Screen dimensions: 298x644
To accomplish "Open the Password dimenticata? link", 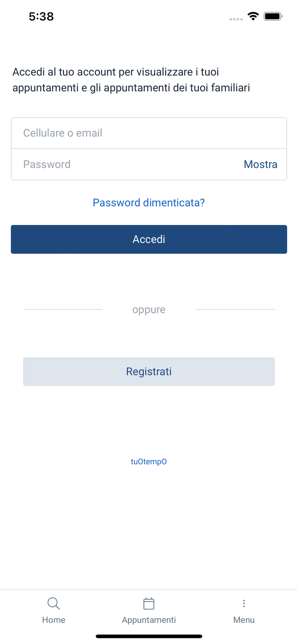I will tap(149, 202).
